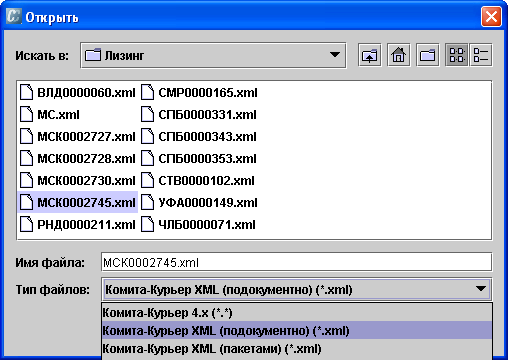Image resolution: width=508 pixels, height=360 pixels.
Task: Click the file icon beside ЧЛБ0000071.xml
Action: [147, 224]
